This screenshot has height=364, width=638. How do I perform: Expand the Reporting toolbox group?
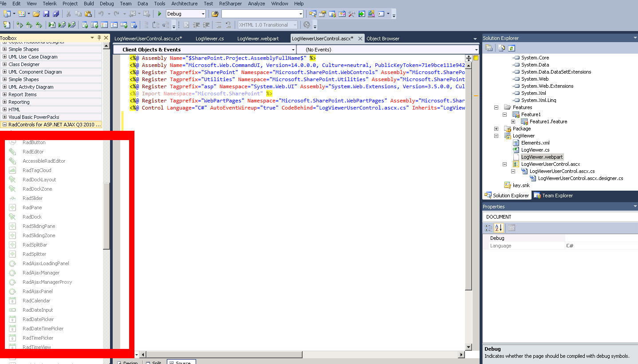tap(4, 102)
